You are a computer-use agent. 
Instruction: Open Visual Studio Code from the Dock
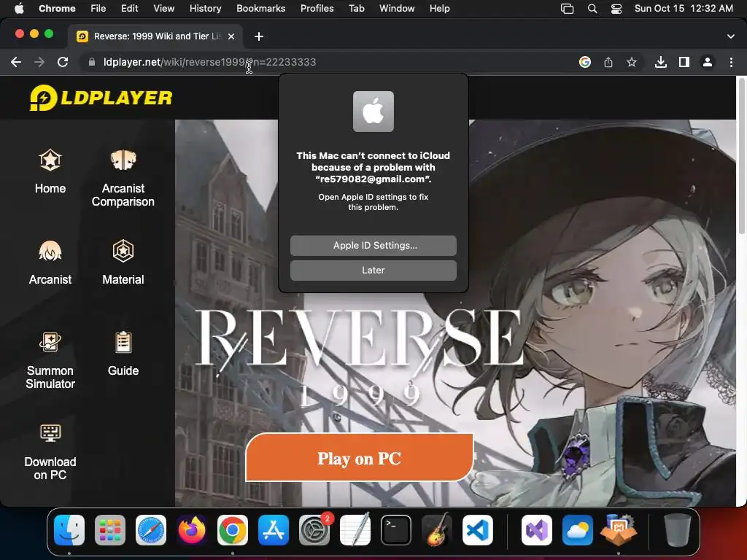477,530
